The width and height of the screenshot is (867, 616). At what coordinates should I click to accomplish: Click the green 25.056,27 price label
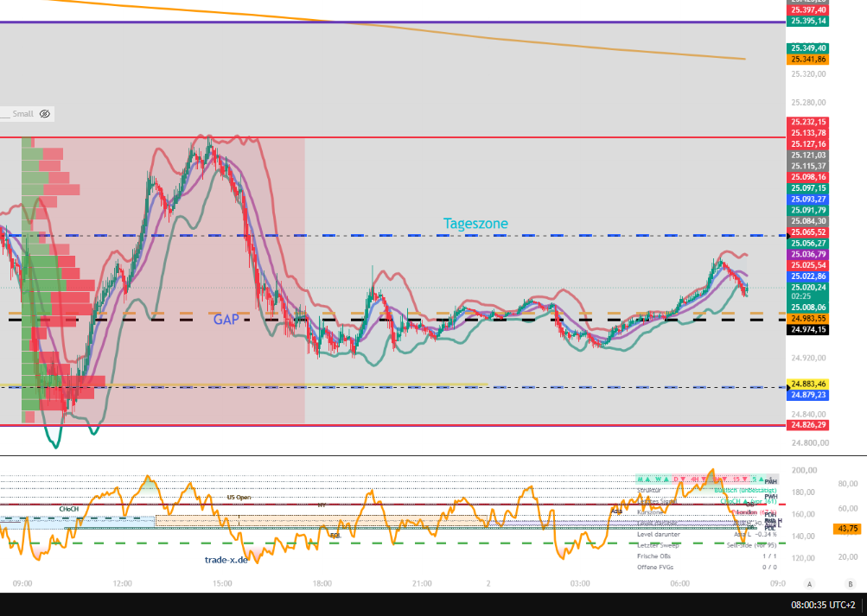point(808,244)
